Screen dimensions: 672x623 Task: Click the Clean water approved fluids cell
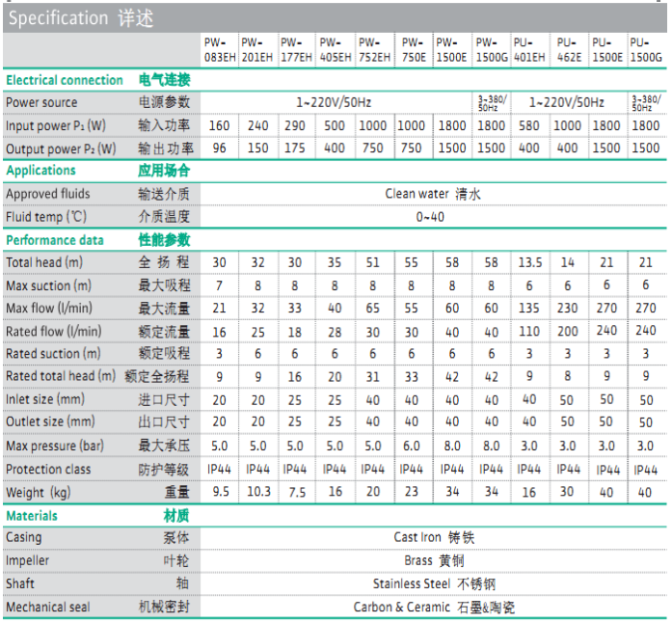[x=432, y=194]
